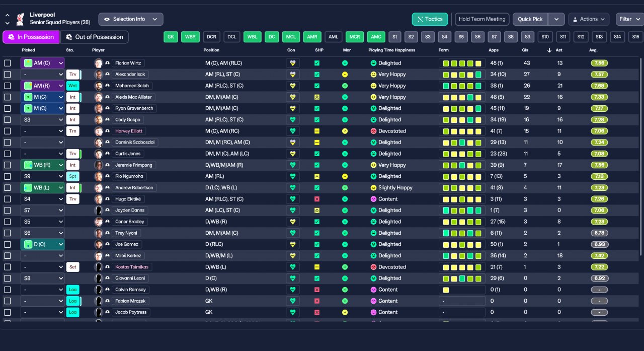Open the S3 picked dropdown for Cody Gakpo
The height and width of the screenshot is (351, 644).
43,120
